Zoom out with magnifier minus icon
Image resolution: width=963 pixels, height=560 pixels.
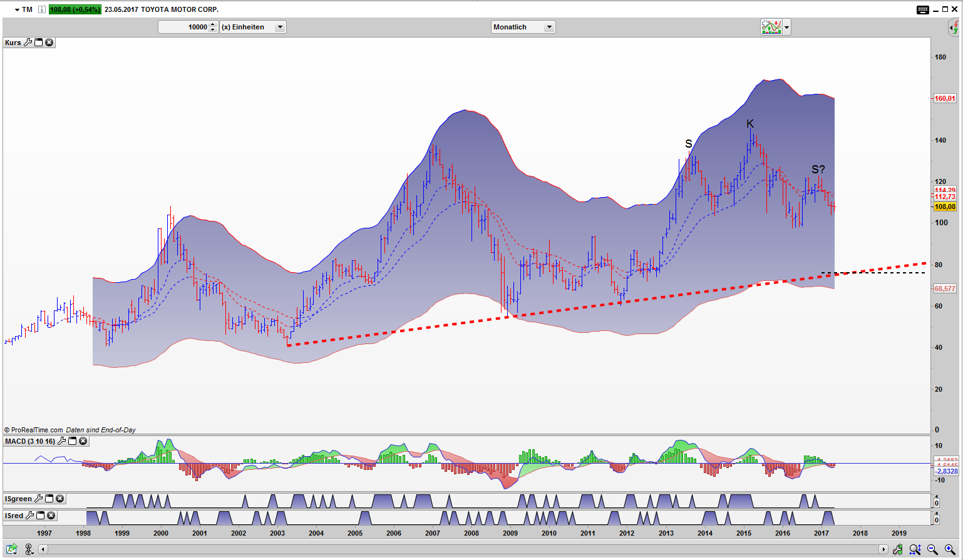point(932,549)
